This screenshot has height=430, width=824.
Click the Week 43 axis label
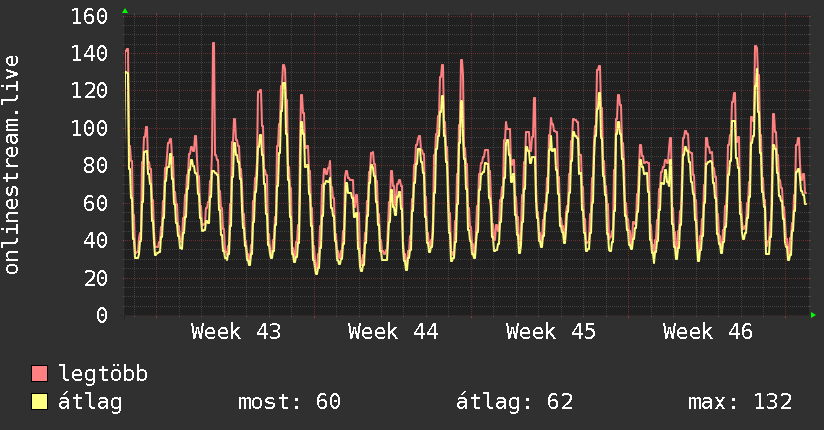coord(236,332)
